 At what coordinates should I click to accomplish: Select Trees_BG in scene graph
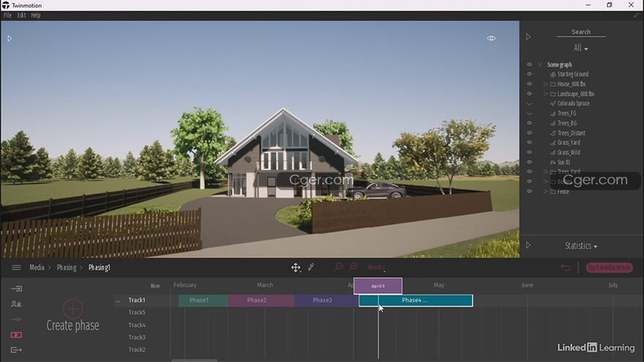pos(566,123)
